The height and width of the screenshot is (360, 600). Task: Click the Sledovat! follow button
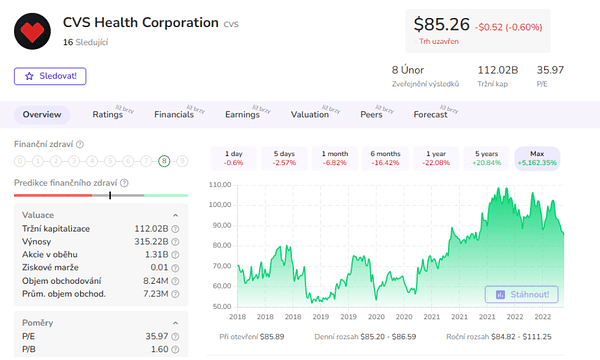pos(50,76)
